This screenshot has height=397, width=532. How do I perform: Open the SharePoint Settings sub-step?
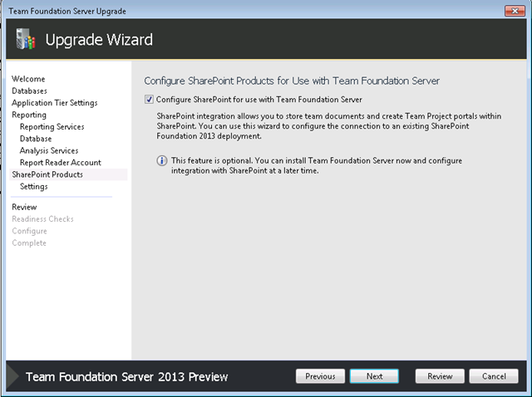tap(34, 187)
